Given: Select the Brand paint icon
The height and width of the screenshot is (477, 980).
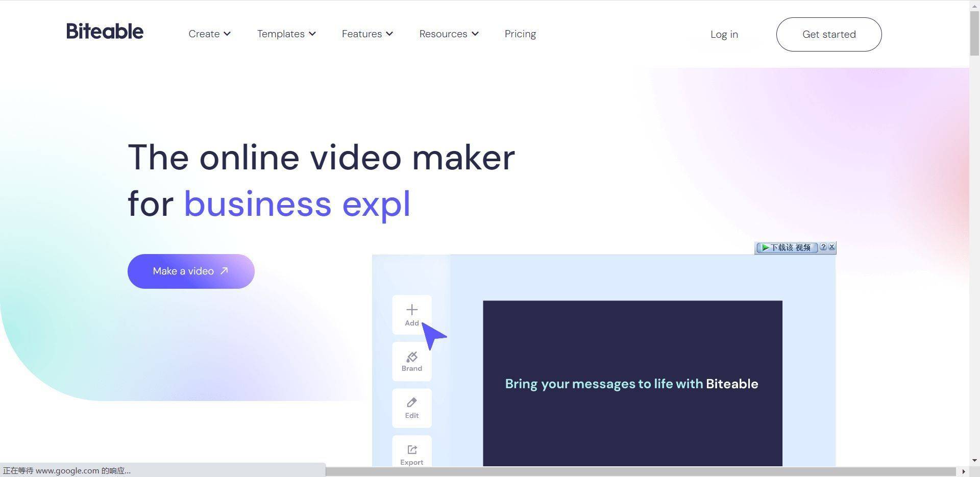Looking at the screenshot, I should pyautogui.click(x=411, y=357).
